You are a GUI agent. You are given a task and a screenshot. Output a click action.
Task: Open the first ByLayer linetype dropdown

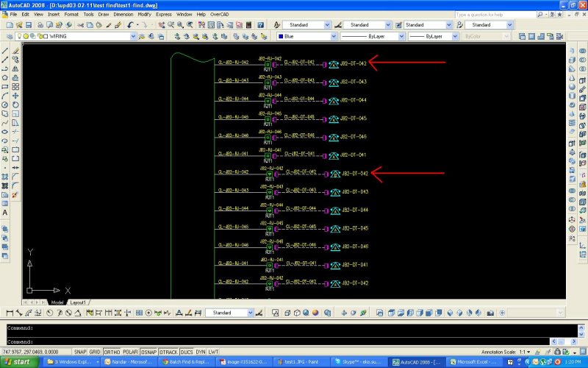point(401,35)
